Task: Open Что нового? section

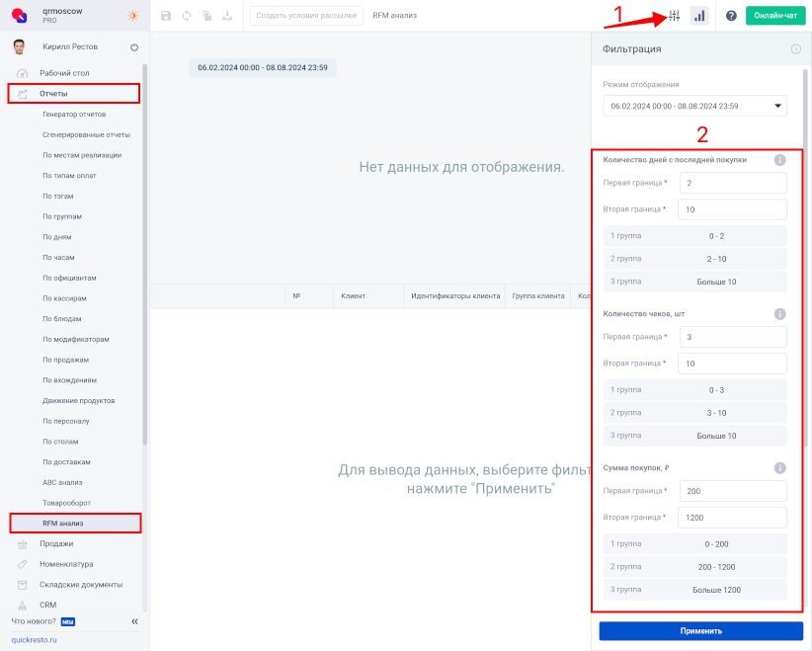Action: (x=34, y=621)
